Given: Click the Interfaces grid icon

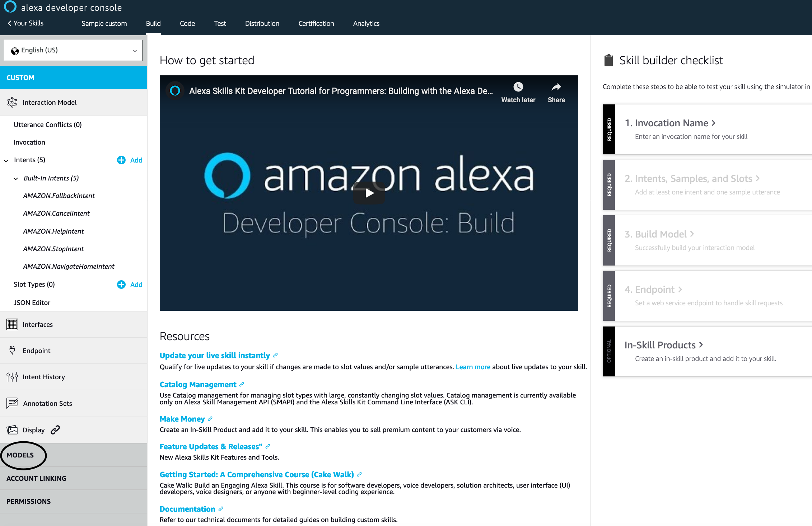Looking at the screenshot, I should (12, 324).
